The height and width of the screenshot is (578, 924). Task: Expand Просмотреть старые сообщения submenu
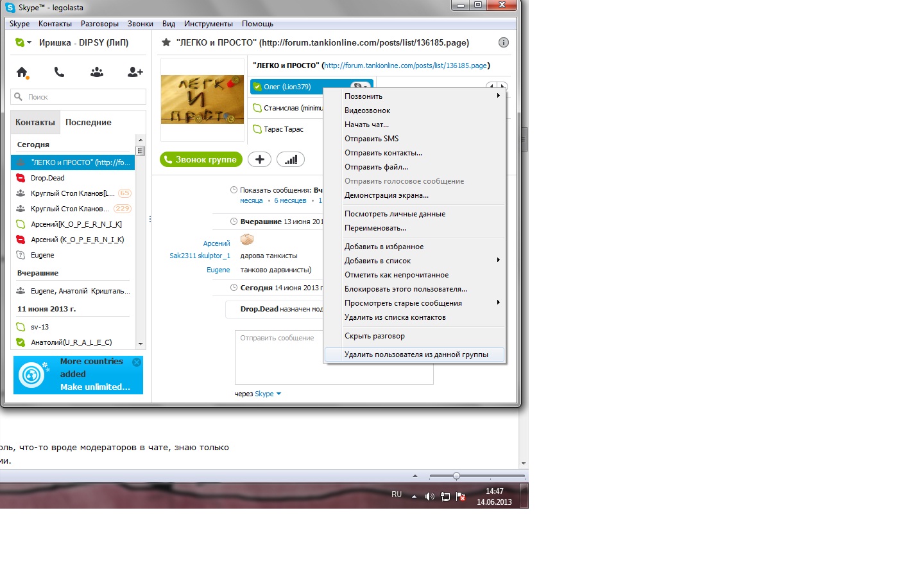coord(498,302)
